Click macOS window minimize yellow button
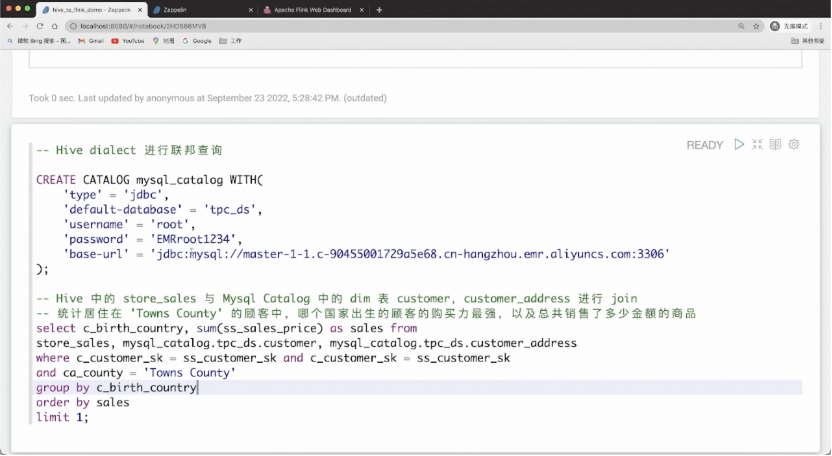Screen dimensions: 832x456 pos(18,8)
